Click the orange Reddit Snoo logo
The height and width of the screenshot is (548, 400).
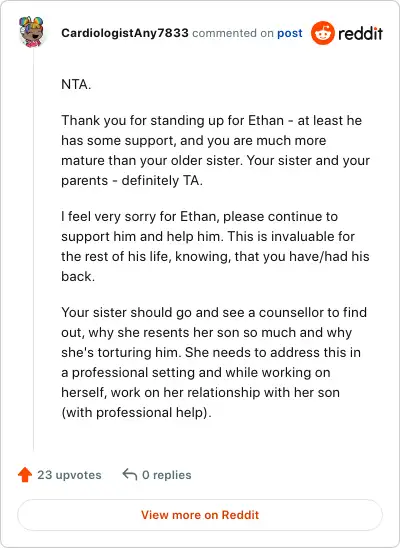tap(322, 33)
